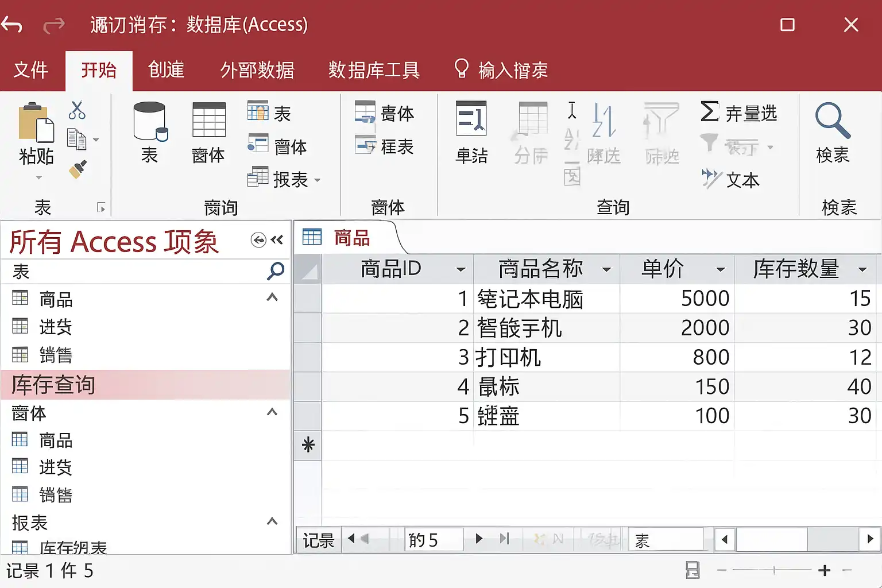The image size is (882, 588).
Task: Click the select-all corner of the datasheet
Action: pos(308,269)
